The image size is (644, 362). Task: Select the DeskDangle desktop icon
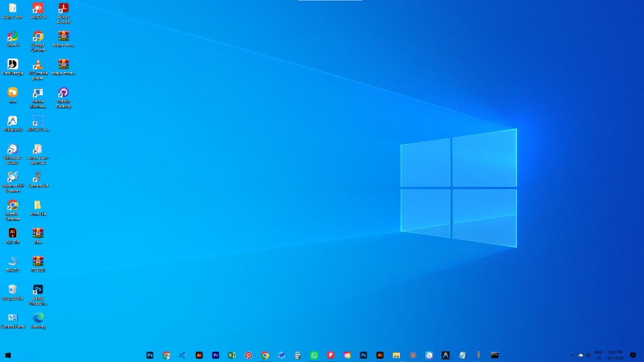(13, 67)
